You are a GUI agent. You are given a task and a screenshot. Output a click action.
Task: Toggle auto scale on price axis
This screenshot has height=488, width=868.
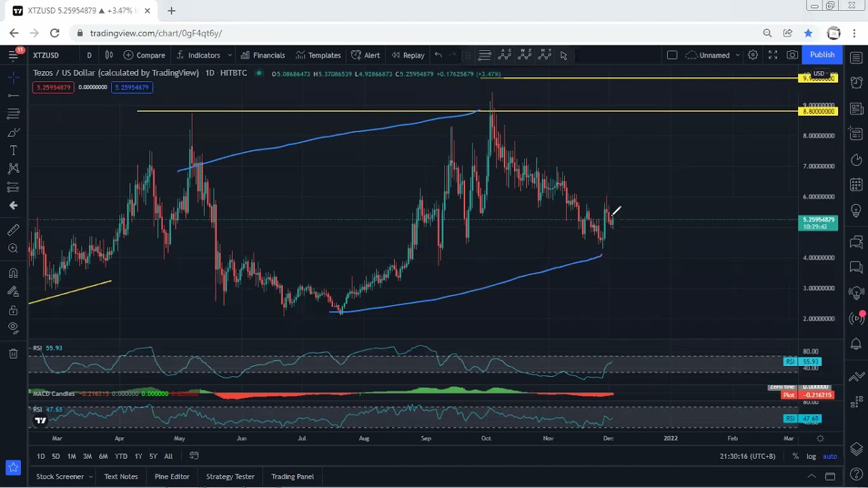[x=830, y=456]
